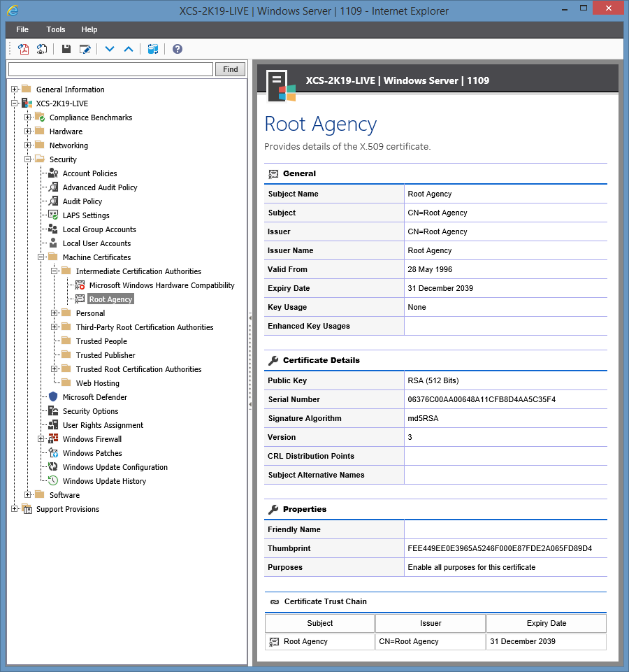Select Local User Accounts in tree

click(x=96, y=243)
